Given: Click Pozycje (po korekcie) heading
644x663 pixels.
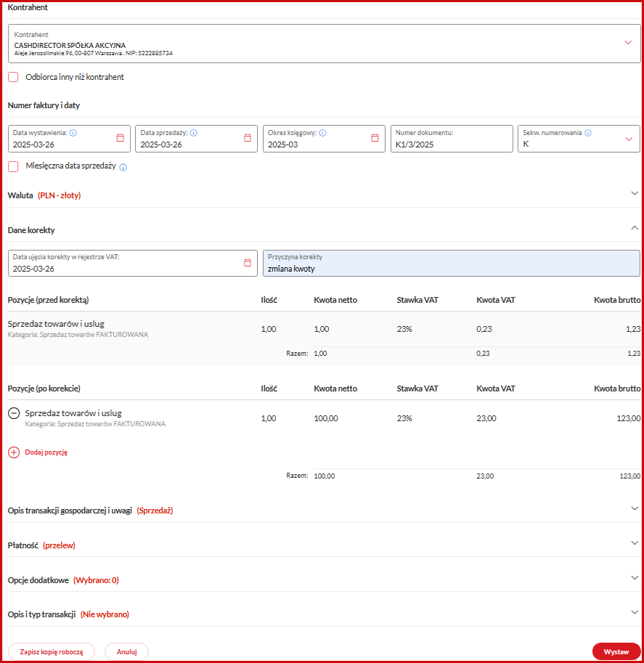Looking at the screenshot, I should click(44, 389).
